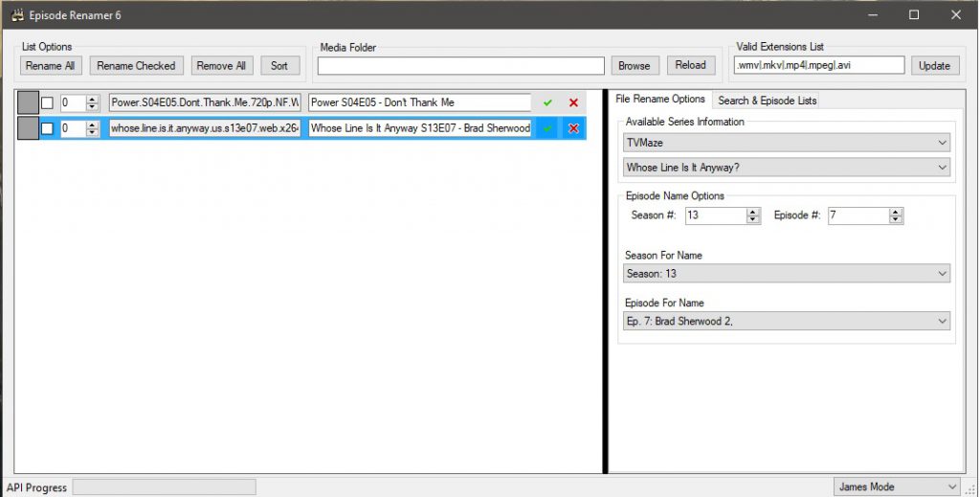Click green checkmark on Power S04E05 row
The height and width of the screenshot is (497, 980).
(x=547, y=102)
